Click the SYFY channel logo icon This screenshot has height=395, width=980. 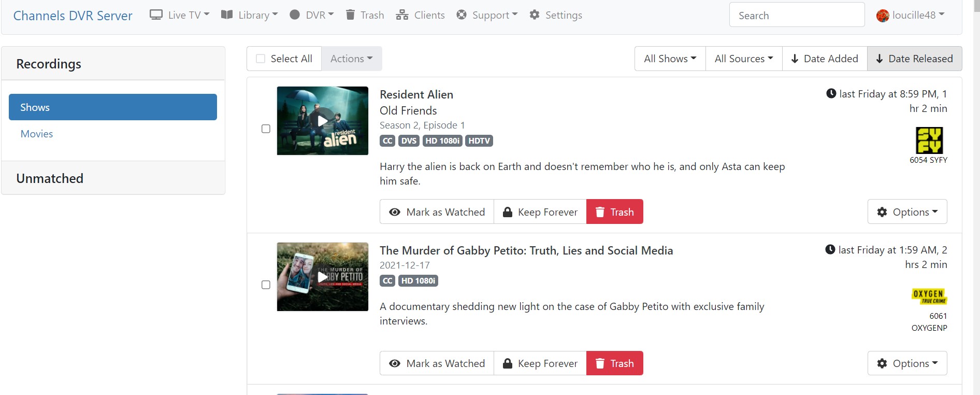929,140
